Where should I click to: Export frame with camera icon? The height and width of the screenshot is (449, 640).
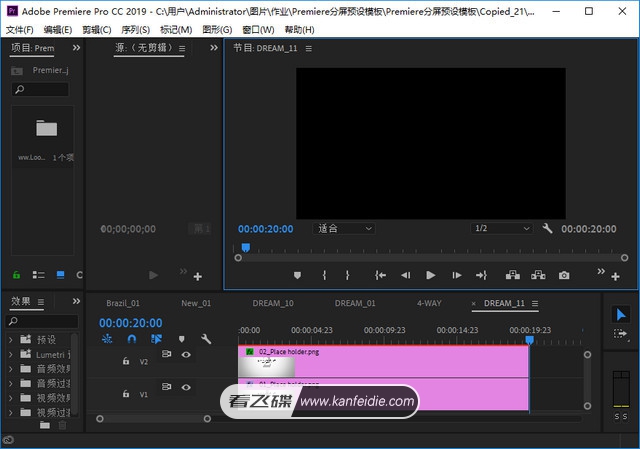click(564, 276)
